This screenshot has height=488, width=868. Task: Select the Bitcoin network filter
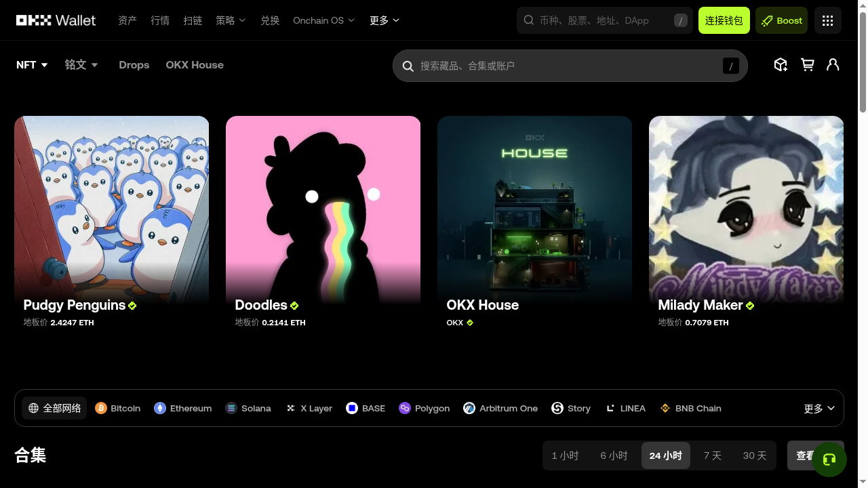[118, 408]
